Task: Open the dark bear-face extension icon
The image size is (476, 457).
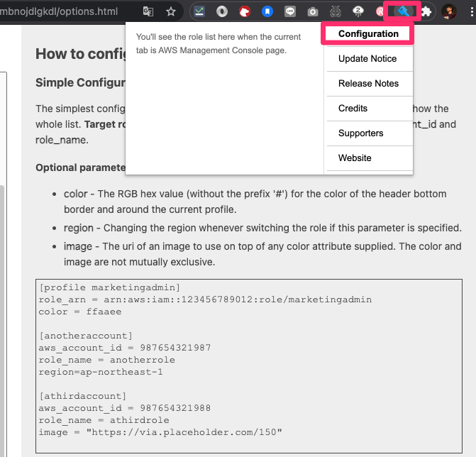Action: [336, 11]
